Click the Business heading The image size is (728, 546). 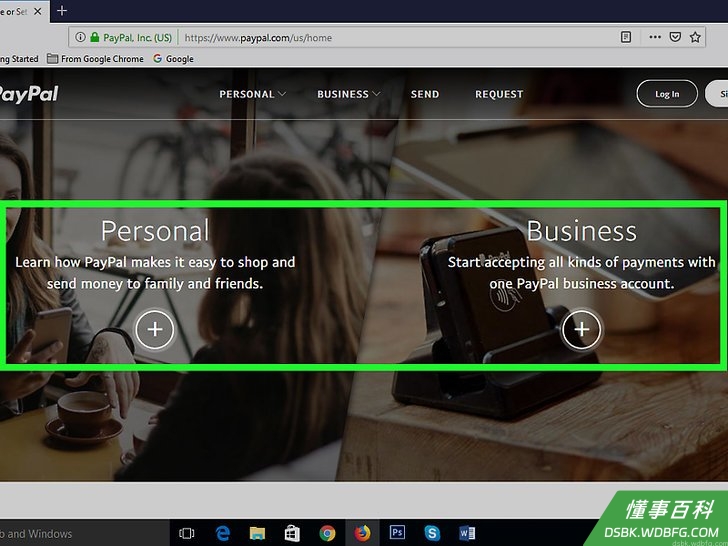(581, 231)
